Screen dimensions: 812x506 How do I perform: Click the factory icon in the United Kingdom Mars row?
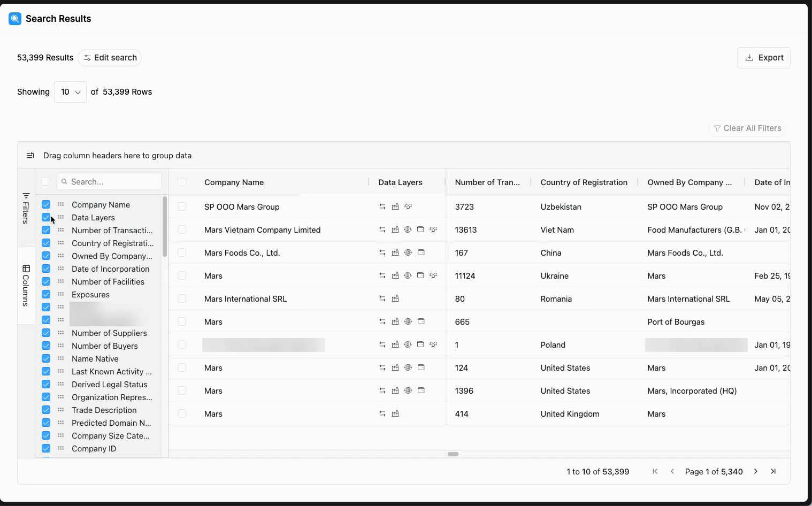pos(395,413)
